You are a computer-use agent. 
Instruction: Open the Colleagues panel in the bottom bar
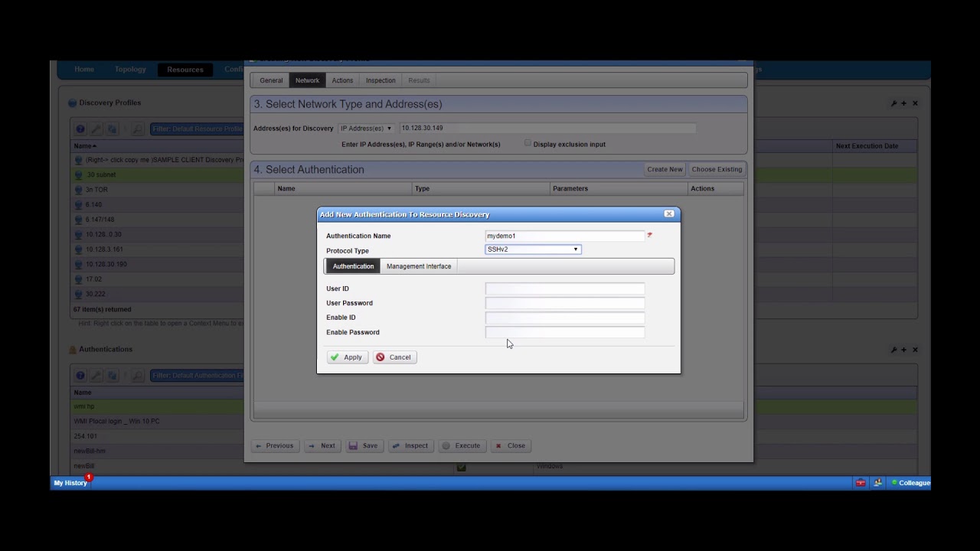(x=910, y=483)
